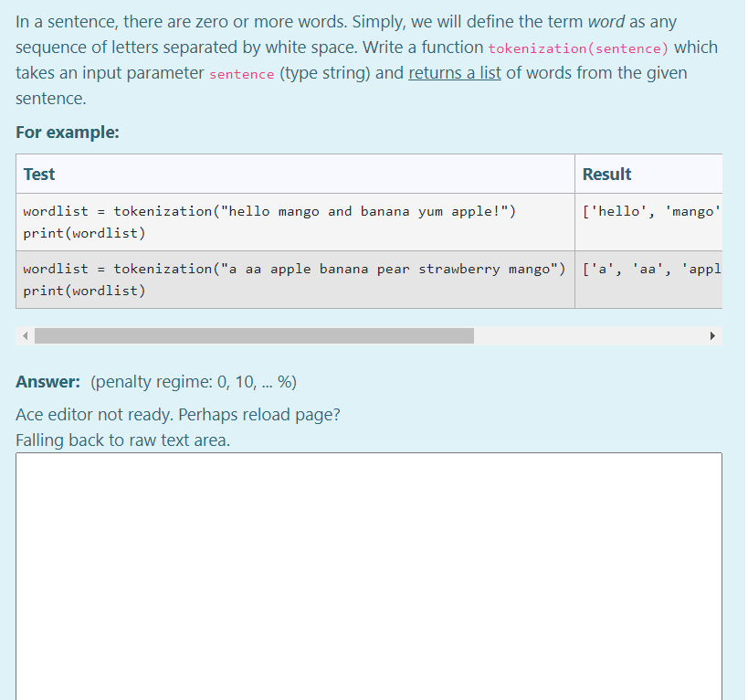Click inside the raw answer text area
Image resolution: width=748 pixels, height=700 pixels.
coord(369,577)
